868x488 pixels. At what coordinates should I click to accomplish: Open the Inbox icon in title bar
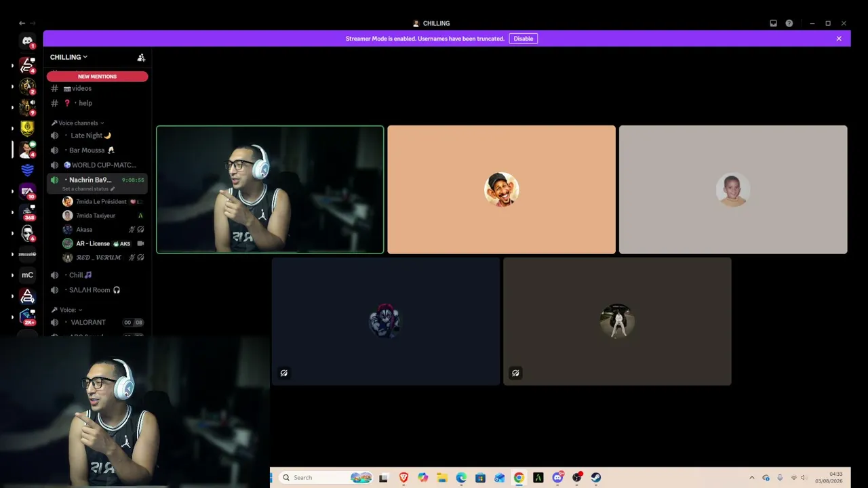click(x=773, y=23)
